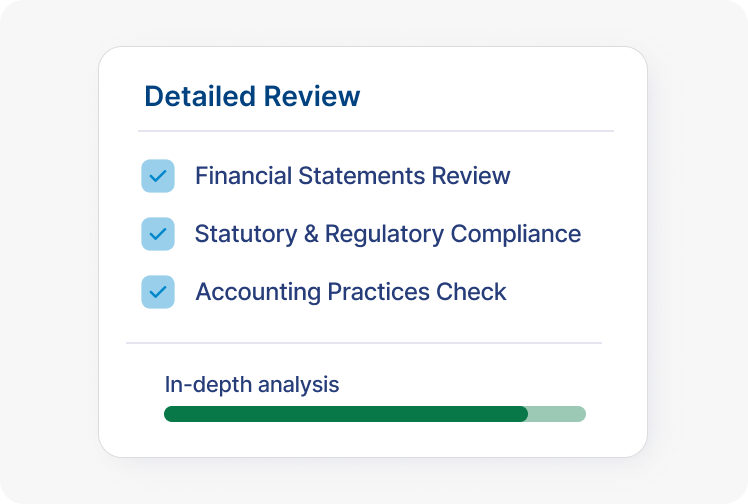
Task: Click the gray background outside the card
Action: click(x=50, y=250)
